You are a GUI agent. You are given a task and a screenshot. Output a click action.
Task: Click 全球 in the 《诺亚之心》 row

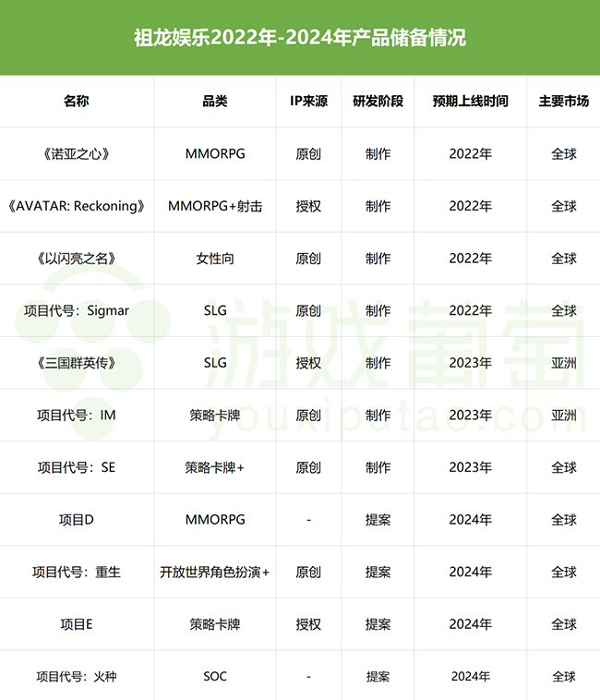click(563, 154)
